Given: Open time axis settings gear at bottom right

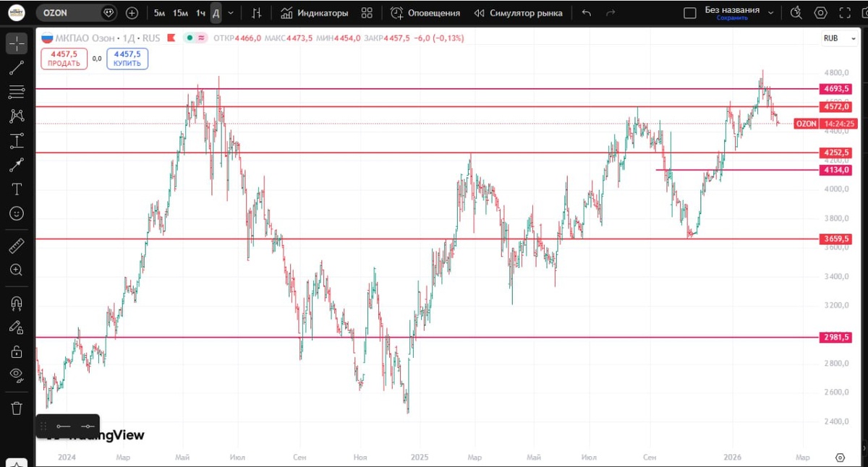Looking at the screenshot, I should tap(840, 458).
